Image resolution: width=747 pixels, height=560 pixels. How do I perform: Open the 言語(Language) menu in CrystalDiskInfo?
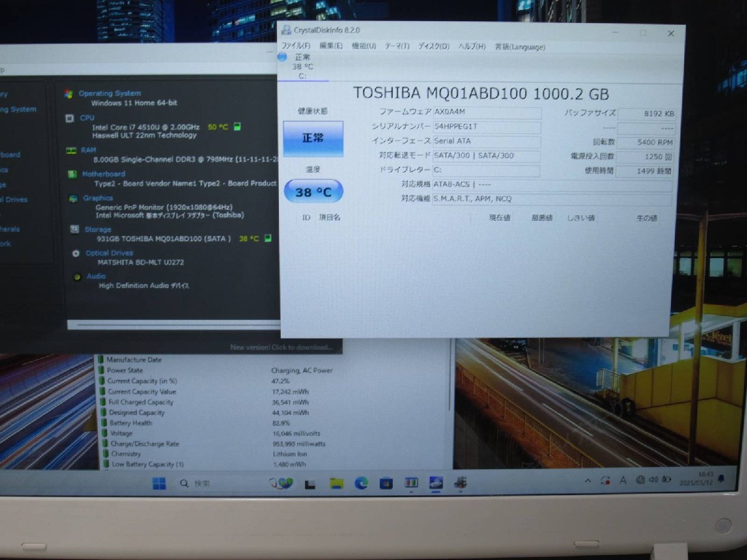pos(520,47)
